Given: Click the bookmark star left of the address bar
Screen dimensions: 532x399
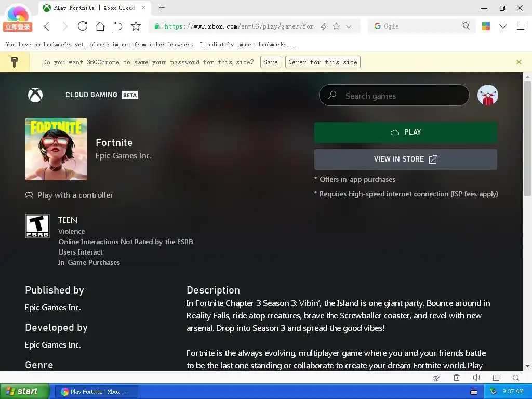Looking at the screenshot, I should 136,26.
